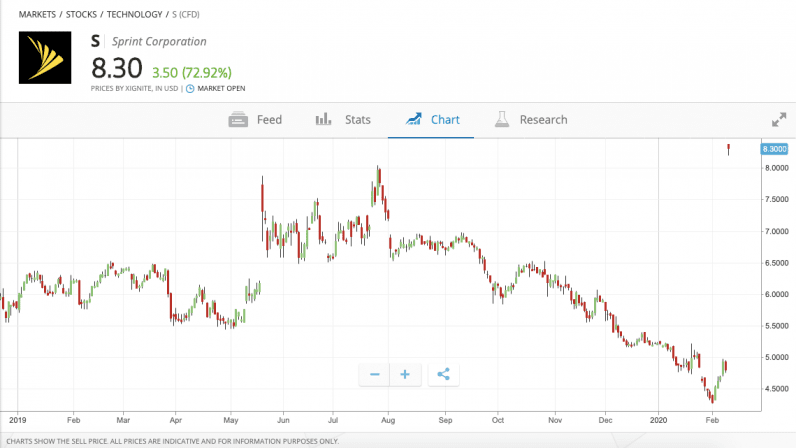Zoom out the chart with minus button
Screen dimensions: 796x448
(x=375, y=375)
